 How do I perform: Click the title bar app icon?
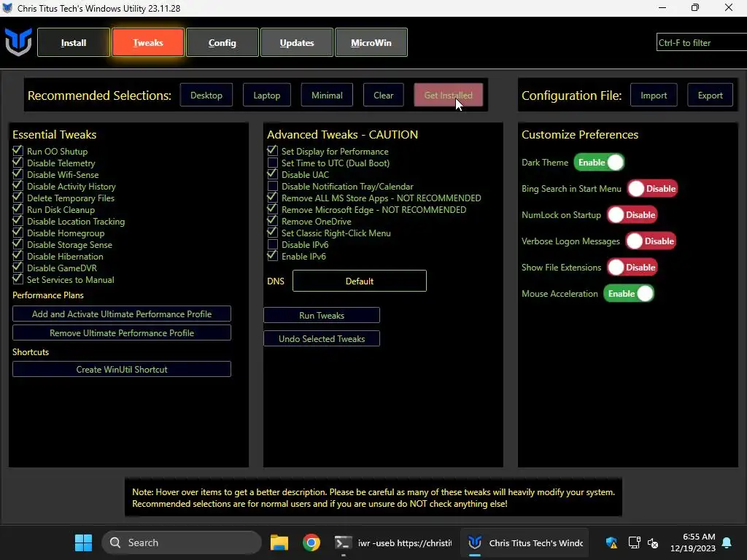point(7,8)
